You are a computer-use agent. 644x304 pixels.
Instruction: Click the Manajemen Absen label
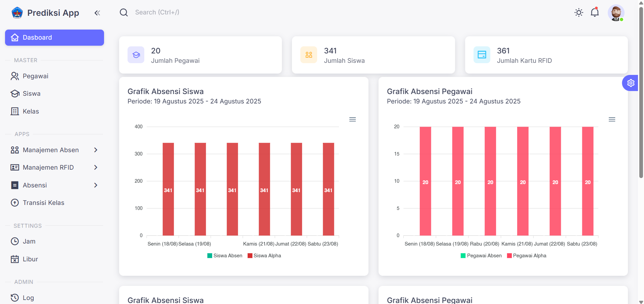(x=51, y=150)
